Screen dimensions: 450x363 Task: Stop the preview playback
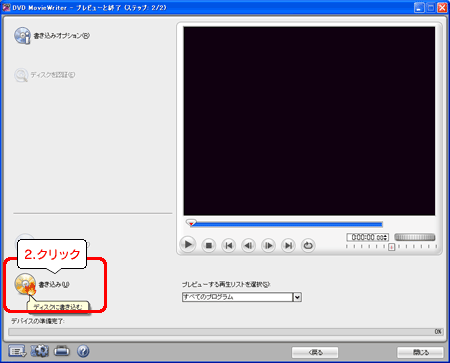pos(209,246)
